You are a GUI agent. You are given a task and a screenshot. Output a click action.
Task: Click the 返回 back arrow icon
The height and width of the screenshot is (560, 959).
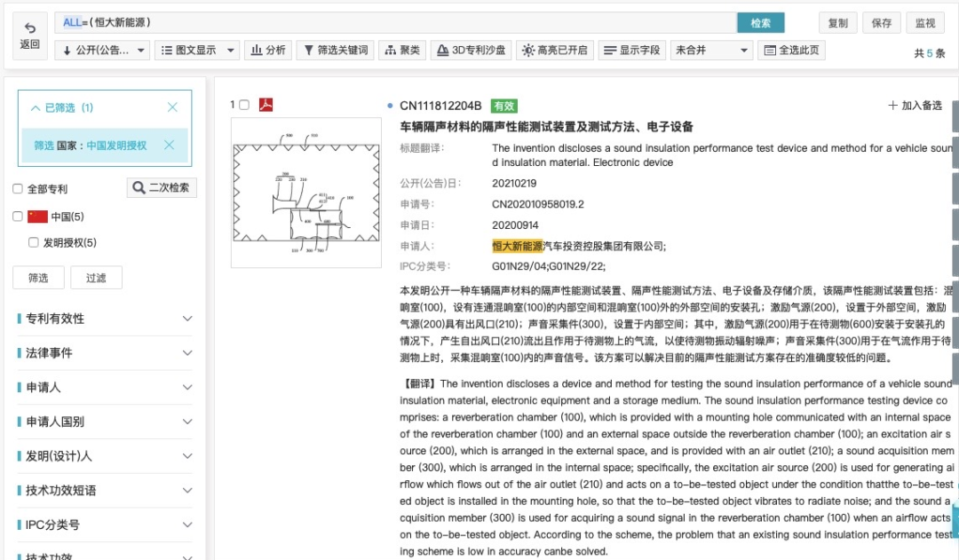click(29, 28)
